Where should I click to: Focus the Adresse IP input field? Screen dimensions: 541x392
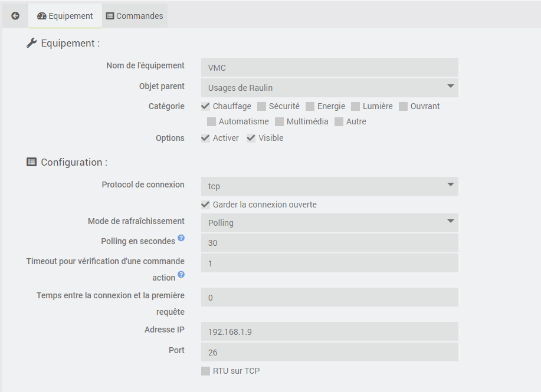click(329, 332)
